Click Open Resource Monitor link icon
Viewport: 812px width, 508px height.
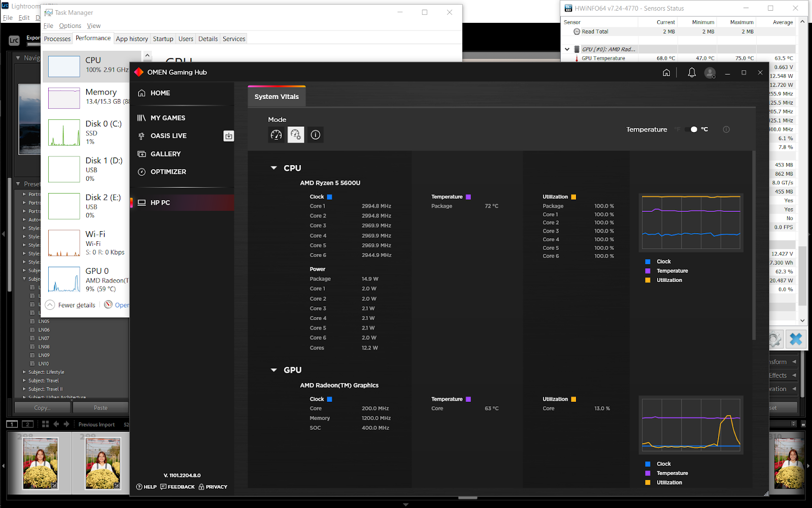108,305
